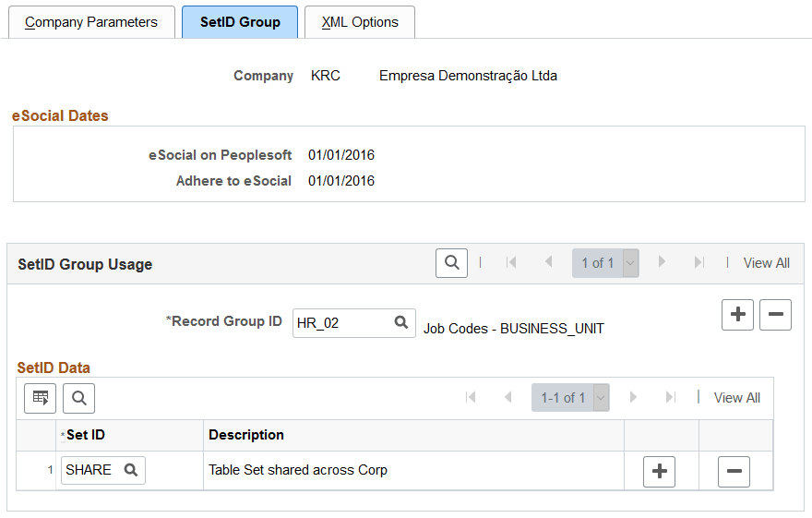Go to next SetID Group Usage row arrow
Viewport: 812px width, 518px height.
(x=662, y=263)
